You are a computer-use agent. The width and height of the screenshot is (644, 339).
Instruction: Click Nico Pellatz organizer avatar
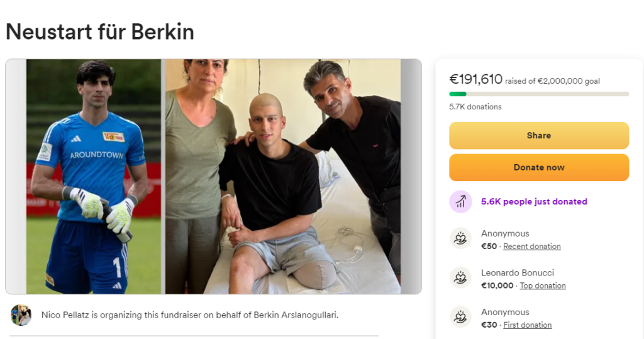[x=21, y=315]
